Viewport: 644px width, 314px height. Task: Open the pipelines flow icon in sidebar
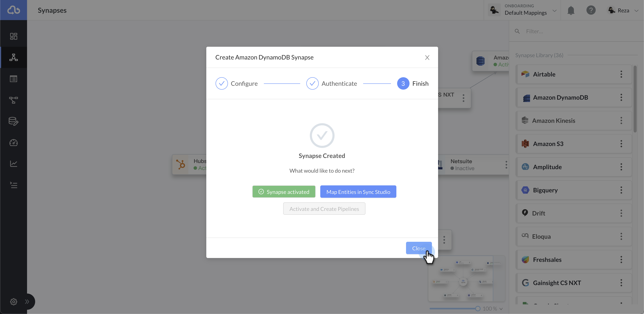14,100
